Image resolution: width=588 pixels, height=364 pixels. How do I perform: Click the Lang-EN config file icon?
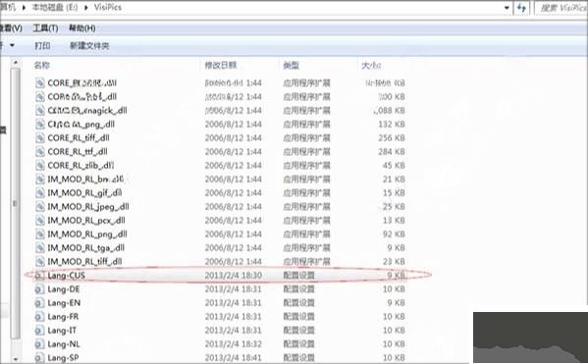[39, 303]
